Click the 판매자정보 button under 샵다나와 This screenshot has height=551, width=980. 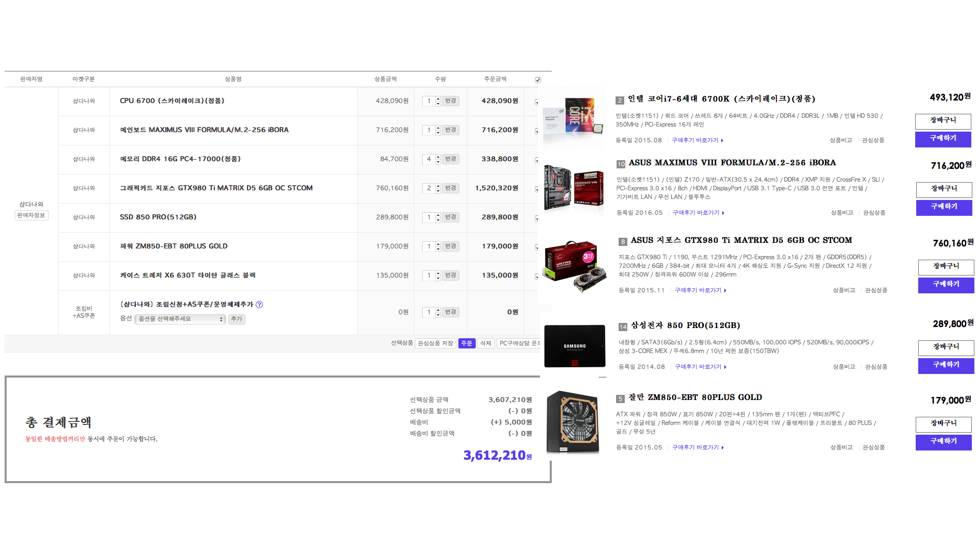click(31, 215)
